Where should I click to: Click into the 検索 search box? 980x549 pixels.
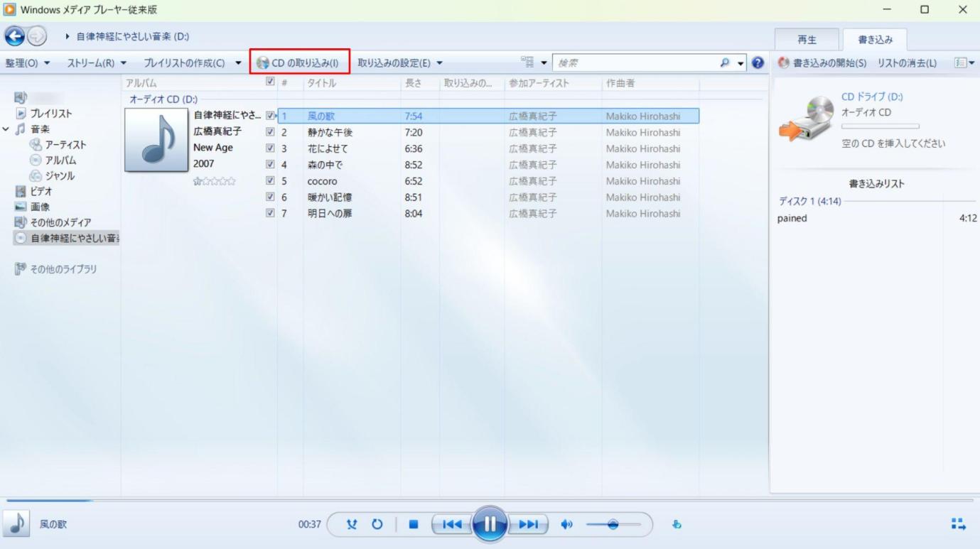pos(635,63)
